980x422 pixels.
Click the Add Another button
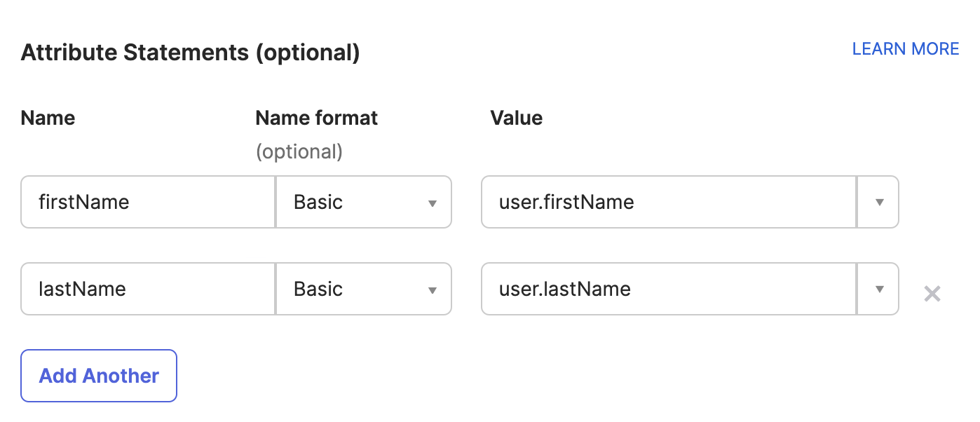coord(99,376)
